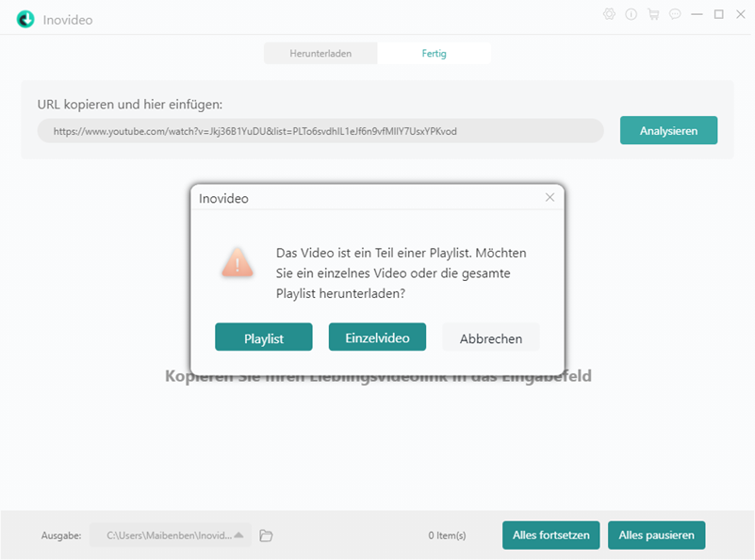Switch to the Herunterladen tab
755x560 pixels.
click(x=320, y=54)
